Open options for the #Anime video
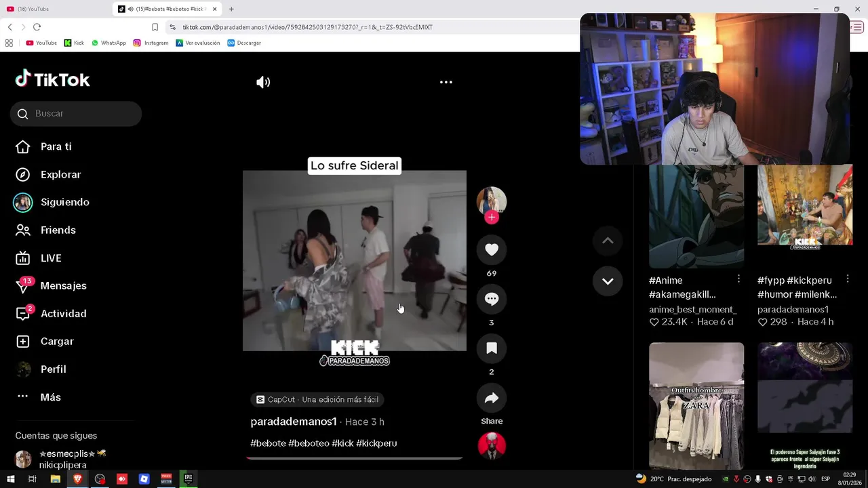This screenshot has width=868, height=488. [x=738, y=279]
